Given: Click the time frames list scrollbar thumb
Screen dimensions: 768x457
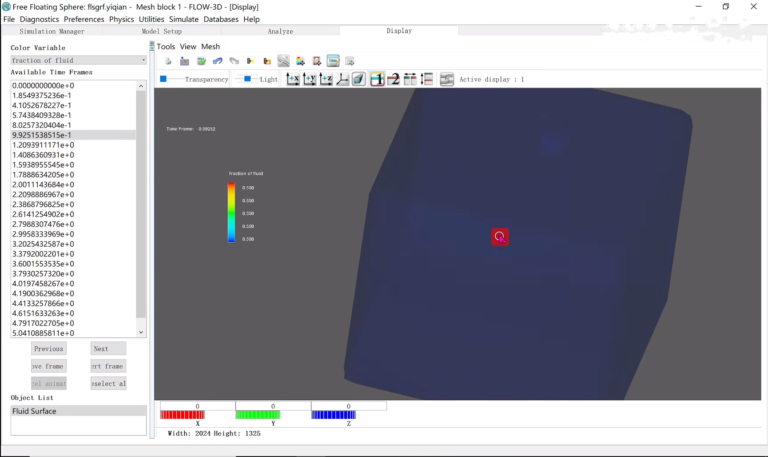Looking at the screenshot, I should [141, 203].
